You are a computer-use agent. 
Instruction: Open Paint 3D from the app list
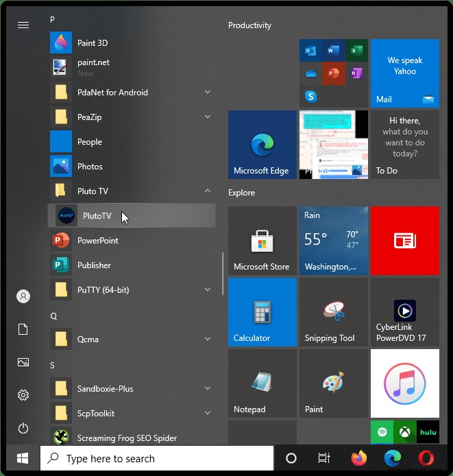click(x=132, y=43)
